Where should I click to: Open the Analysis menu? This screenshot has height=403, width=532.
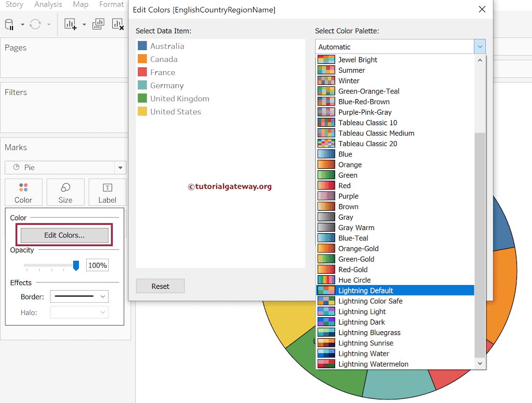48,5
